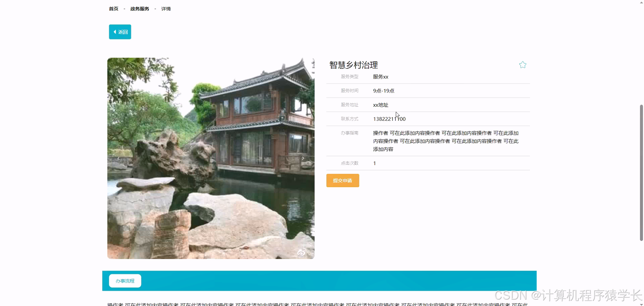
Task: Click the left carousel arrow on the image
Action: pos(118,158)
